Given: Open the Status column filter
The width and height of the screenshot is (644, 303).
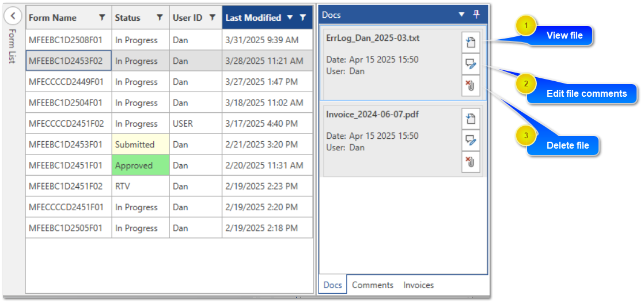Looking at the screenshot, I should (x=160, y=17).
